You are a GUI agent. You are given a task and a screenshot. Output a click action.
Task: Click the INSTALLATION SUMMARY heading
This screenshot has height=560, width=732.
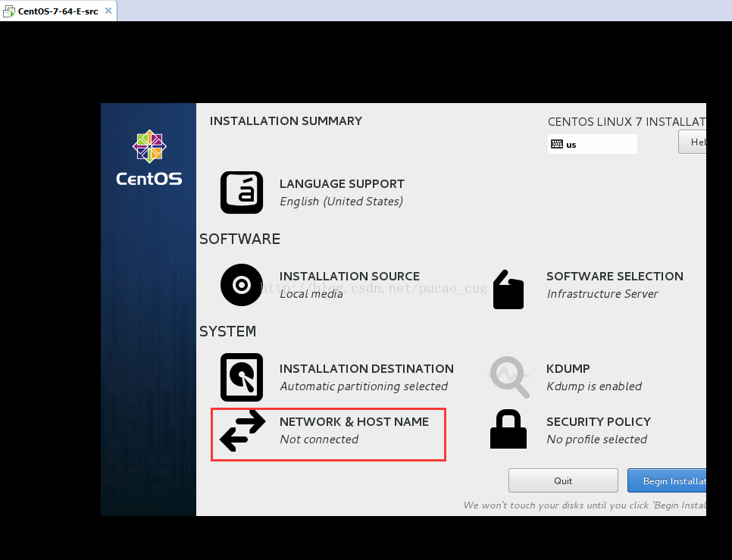[x=286, y=121]
